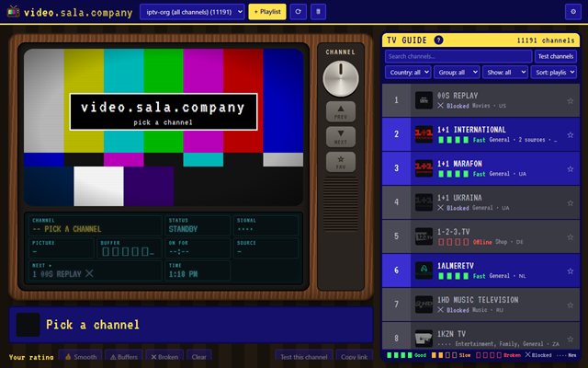Click the 1+1 UKRAINA channel logo

424,202
